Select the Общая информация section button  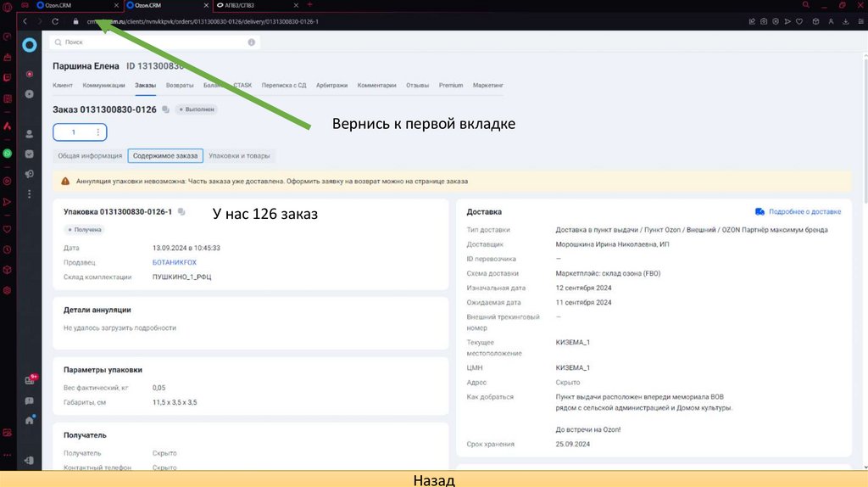tap(90, 155)
